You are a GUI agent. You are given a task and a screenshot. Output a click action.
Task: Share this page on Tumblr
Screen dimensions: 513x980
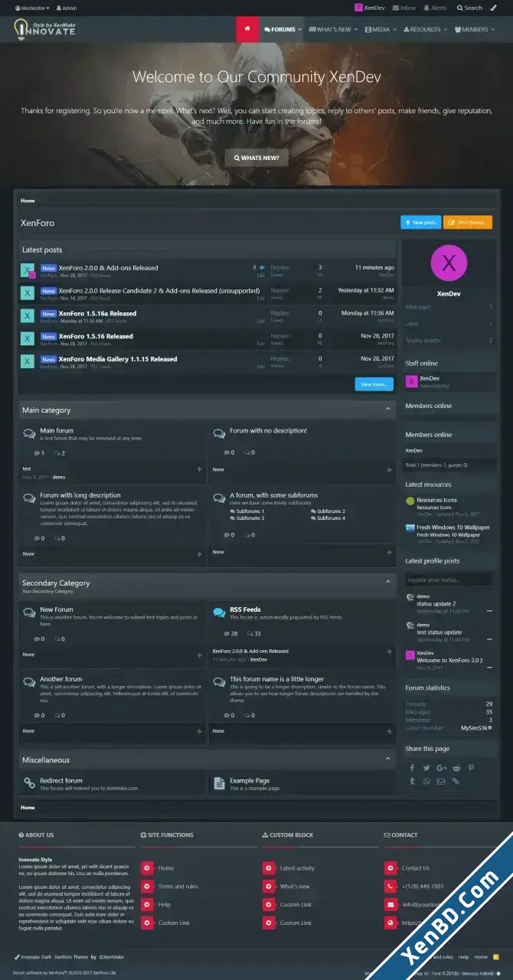click(412, 781)
